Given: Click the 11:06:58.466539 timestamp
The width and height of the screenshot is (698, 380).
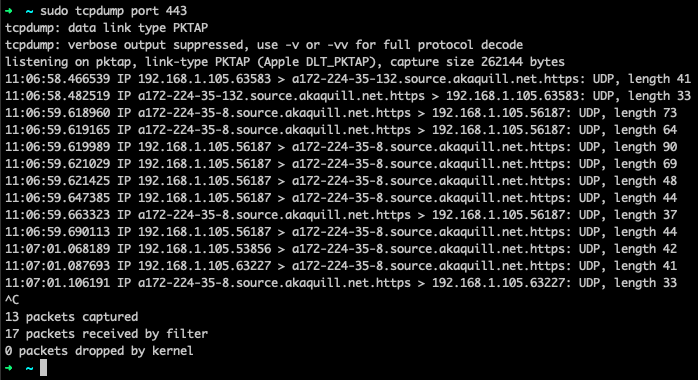Looking at the screenshot, I should click(x=57, y=79).
